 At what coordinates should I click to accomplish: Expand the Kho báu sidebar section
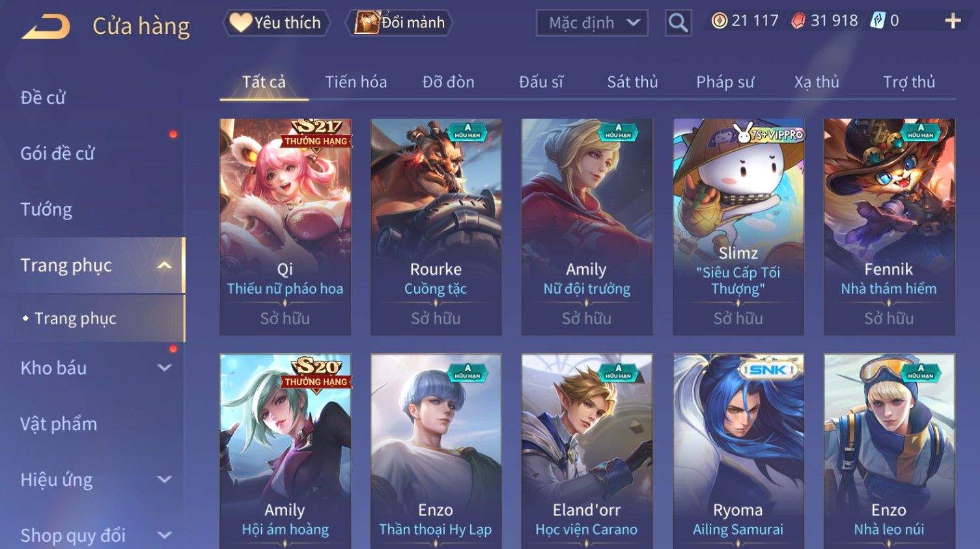[x=165, y=368]
